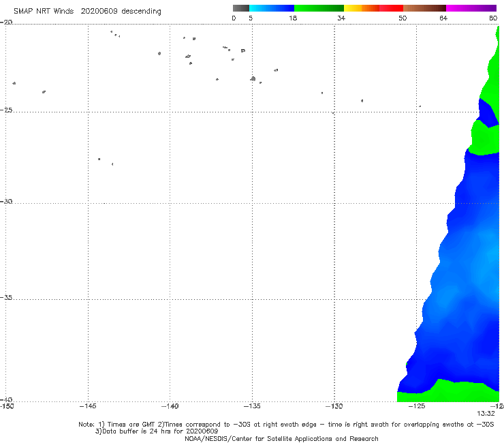Image resolution: width=504 pixels, height=443 pixels.
Task: Click the gray segment of the color bar
Action: 241,8
